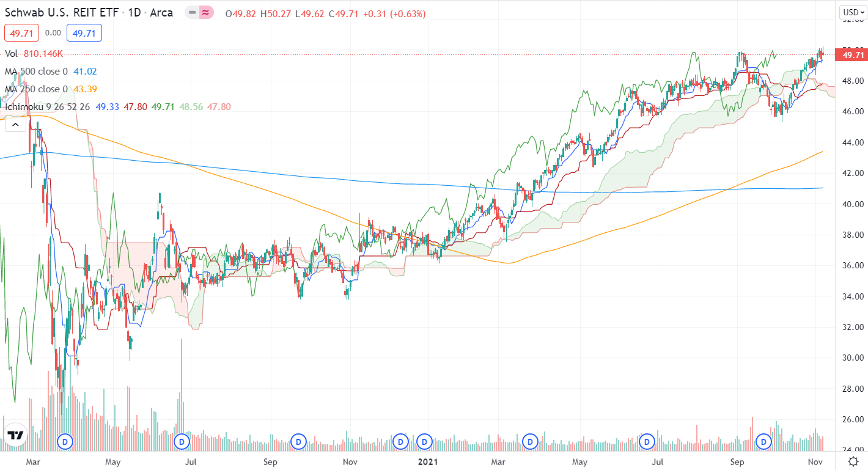Click the +0.31 (+0.63%) change value
The height and width of the screenshot is (470, 868).
[x=395, y=13]
